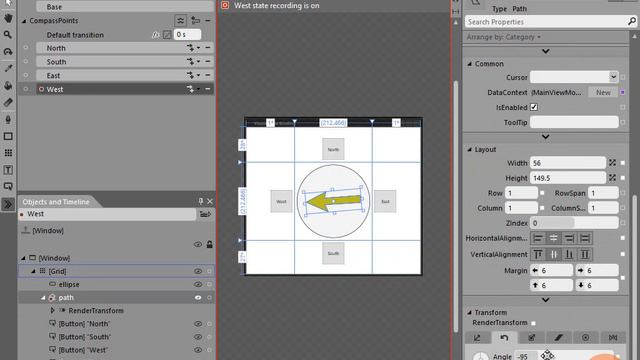
Task: Open the Cursor combo box
Action: point(574,77)
